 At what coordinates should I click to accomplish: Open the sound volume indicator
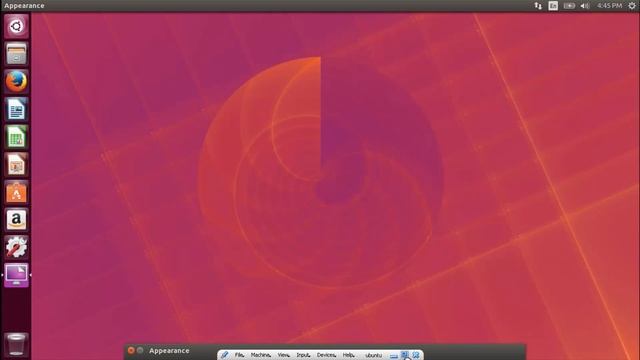point(585,6)
